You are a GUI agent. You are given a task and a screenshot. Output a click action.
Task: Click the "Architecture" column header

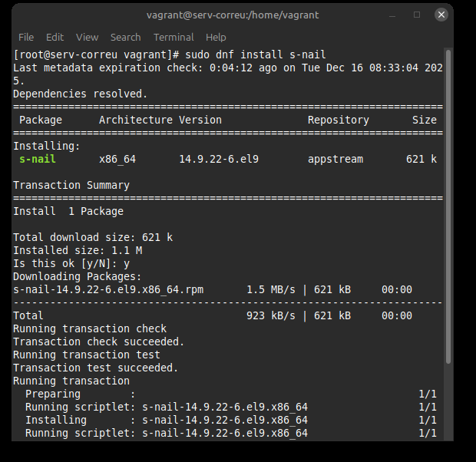tap(136, 120)
